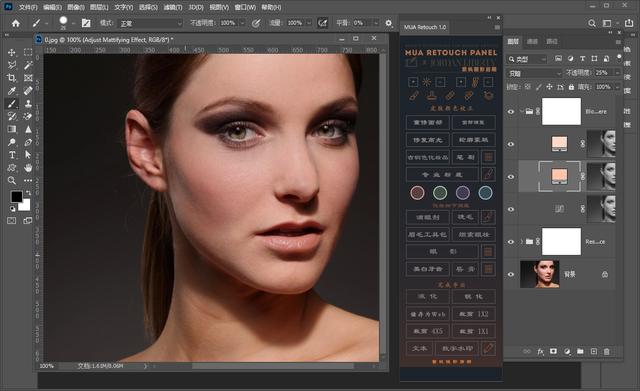Image resolution: width=640 pixels, height=391 pixels.
Task: Open the 滤镜(T) menu
Action: pos(172,7)
